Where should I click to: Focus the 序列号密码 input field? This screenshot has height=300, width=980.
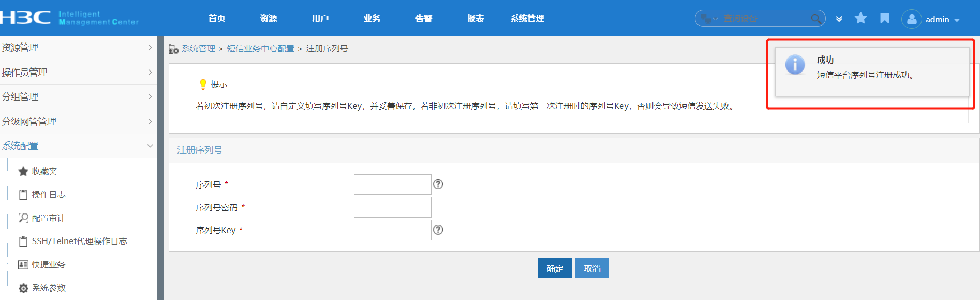pos(392,207)
